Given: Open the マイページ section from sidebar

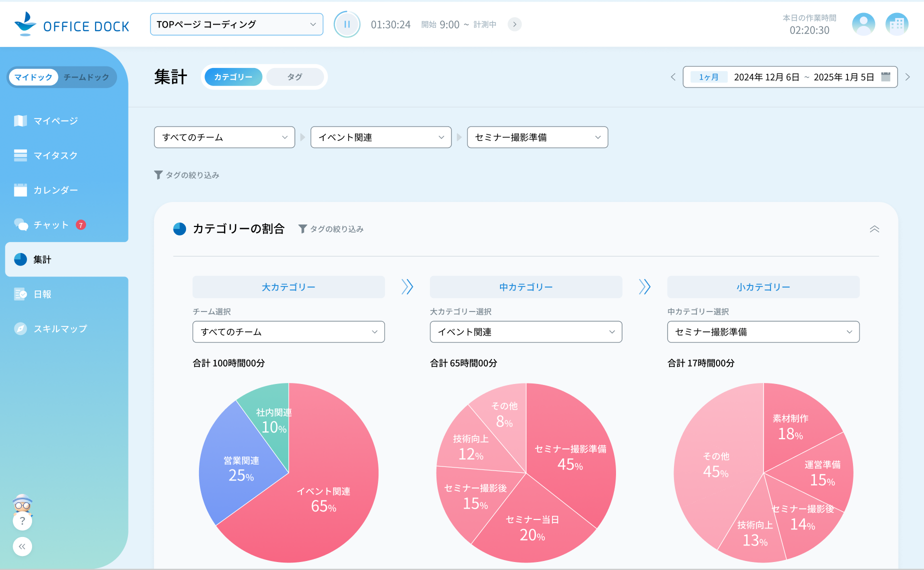Looking at the screenshot, I should tap(55, 120).
